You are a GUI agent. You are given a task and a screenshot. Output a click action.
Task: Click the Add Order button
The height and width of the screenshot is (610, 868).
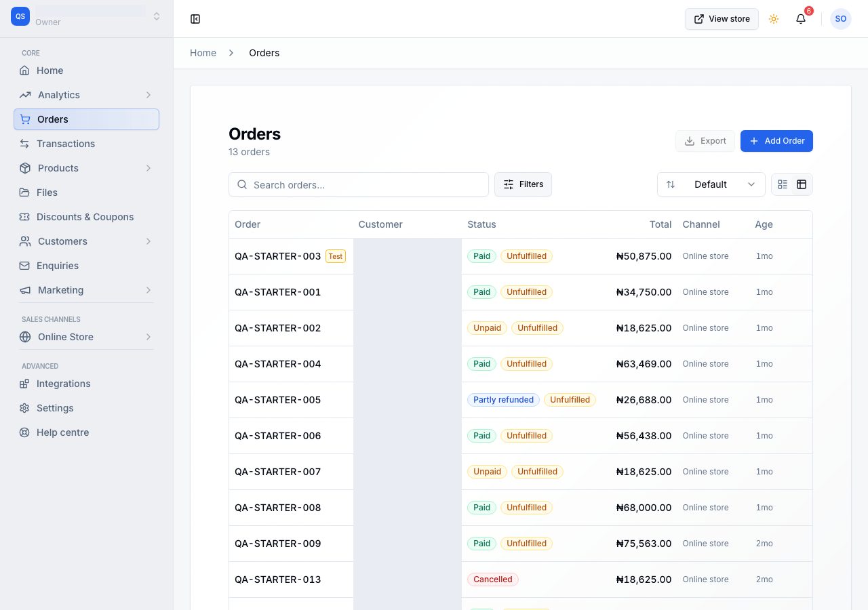click(x=776, y=141)
